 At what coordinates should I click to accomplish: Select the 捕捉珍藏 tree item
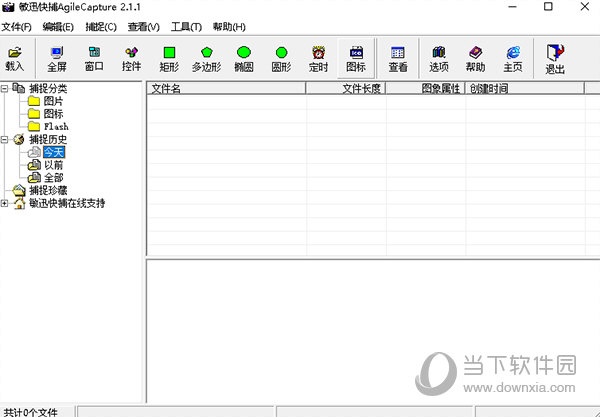[48, 190]
